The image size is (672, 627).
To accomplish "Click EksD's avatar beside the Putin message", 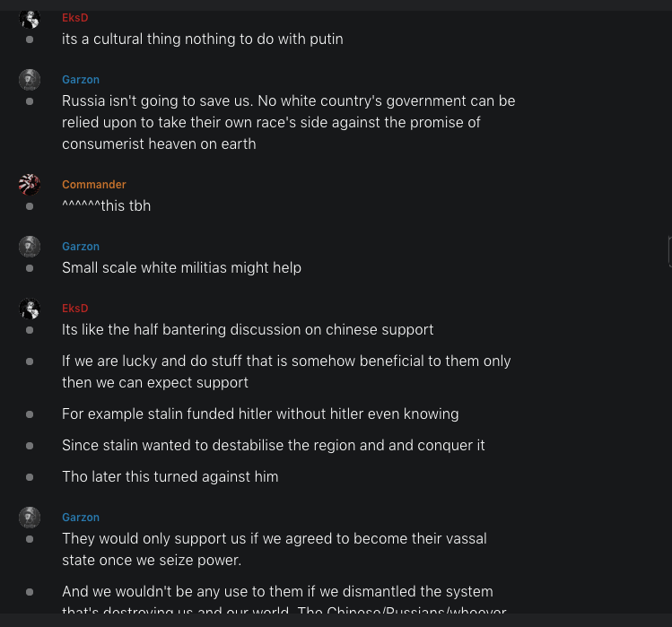I will click(30, 18).
